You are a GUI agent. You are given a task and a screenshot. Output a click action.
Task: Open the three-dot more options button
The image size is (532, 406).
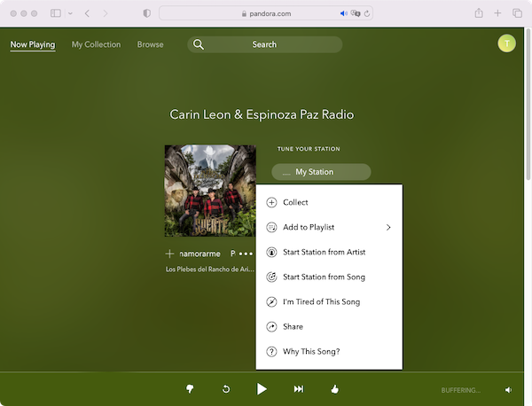[246, 254]
